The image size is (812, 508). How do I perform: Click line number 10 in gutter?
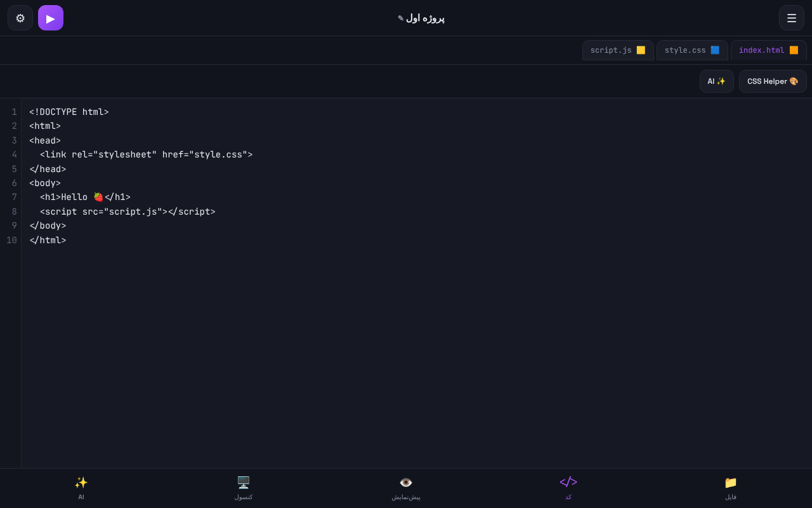pos(11,240)
